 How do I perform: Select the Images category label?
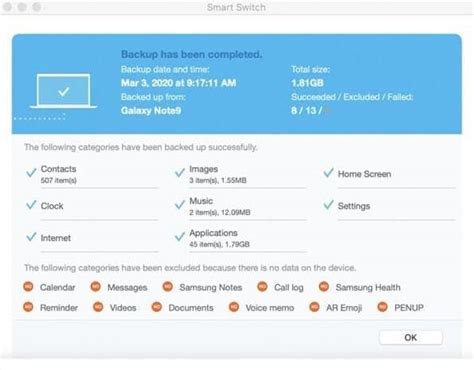pos(204,169)
